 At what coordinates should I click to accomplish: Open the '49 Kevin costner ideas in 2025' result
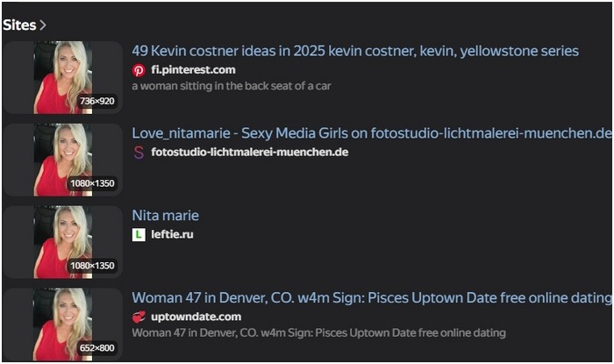tap(355, 51)
